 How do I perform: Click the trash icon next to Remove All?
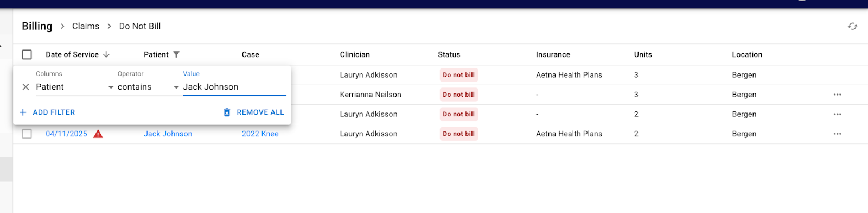pyautogui.click(x=227, y=112)
